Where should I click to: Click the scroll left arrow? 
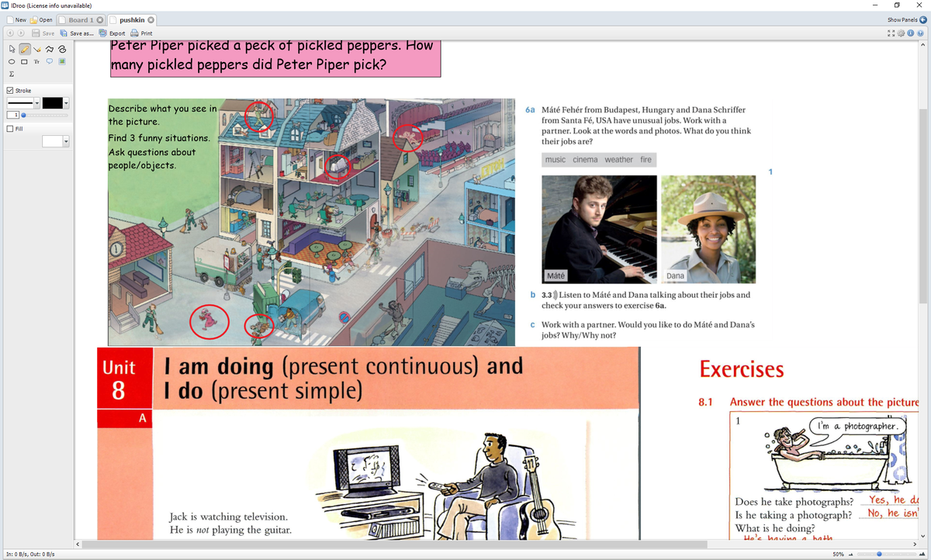click(x=78, y=544)
